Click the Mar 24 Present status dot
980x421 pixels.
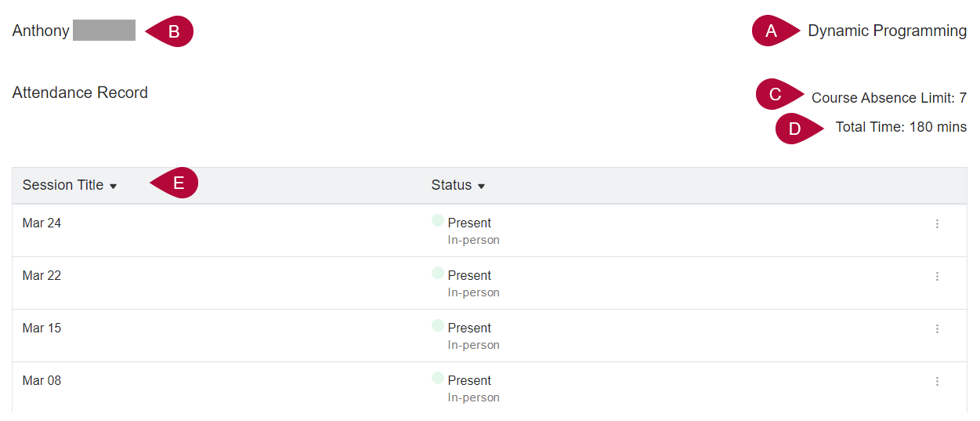pyautogui.click(x=438, y=221)
